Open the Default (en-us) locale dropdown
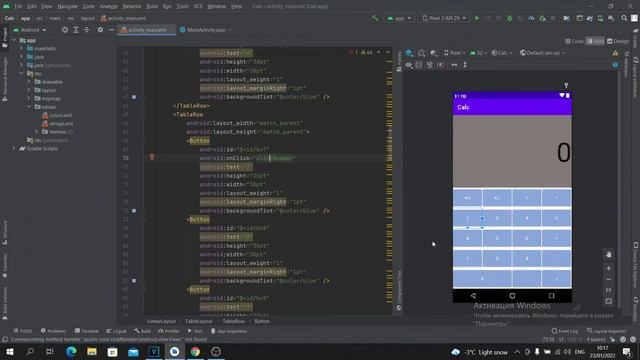Image resolution: width=640 pixels, height=360 pixels. tap(542, 53)
